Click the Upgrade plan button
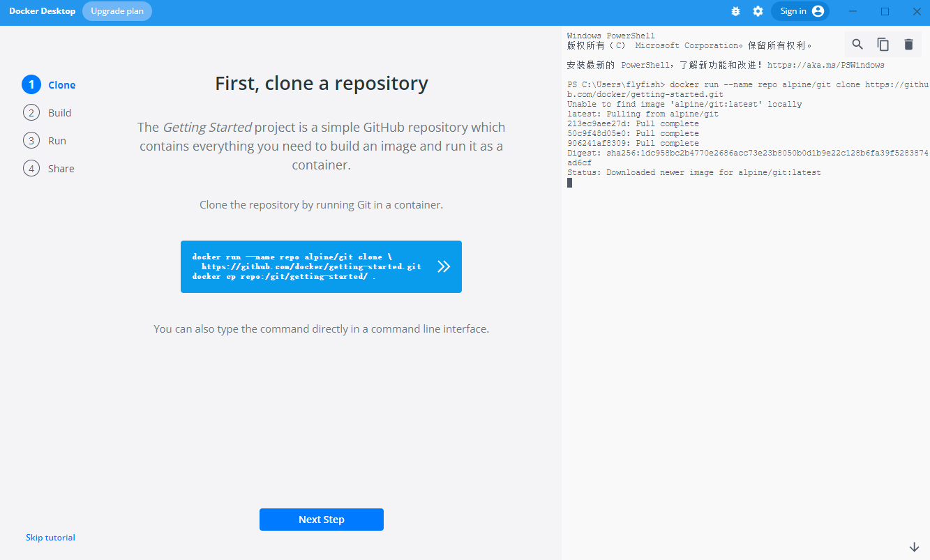 [117, 11]
